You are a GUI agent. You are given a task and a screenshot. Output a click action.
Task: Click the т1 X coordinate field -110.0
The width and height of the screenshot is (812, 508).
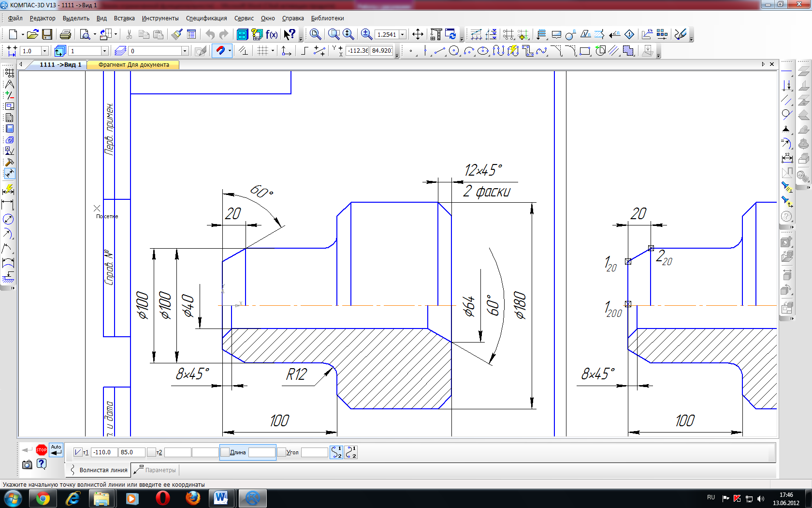[x=104, y=452]
